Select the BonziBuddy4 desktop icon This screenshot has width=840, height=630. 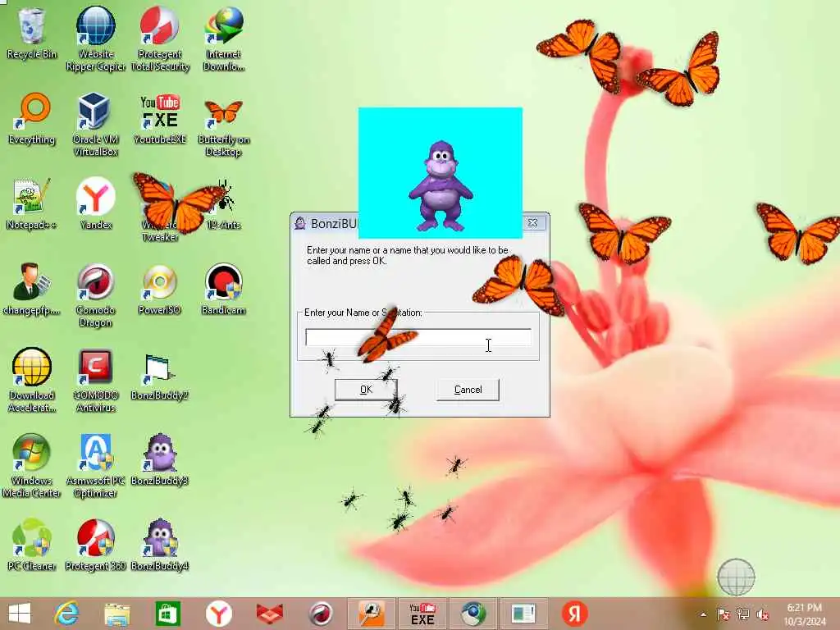160,545
